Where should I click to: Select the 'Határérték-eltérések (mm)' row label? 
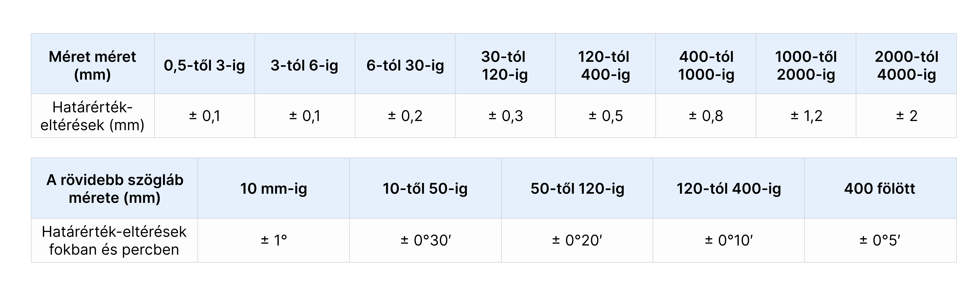point(93,116)
